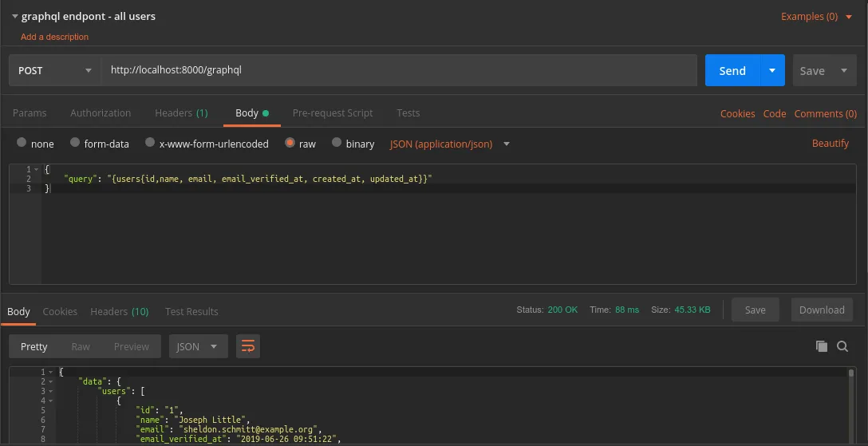The image size is (868, 446).
Task: Click the response Save button
Action: tap(755, 310)
